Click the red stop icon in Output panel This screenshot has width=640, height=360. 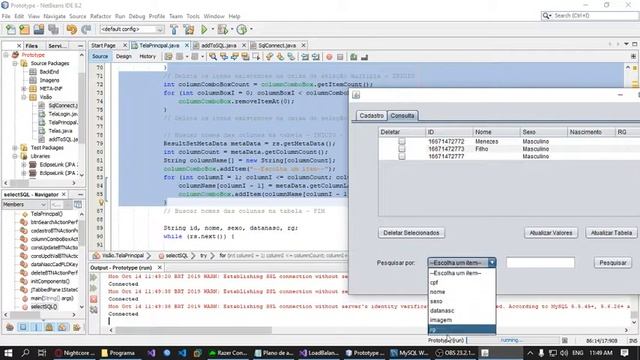pos(93,299)
